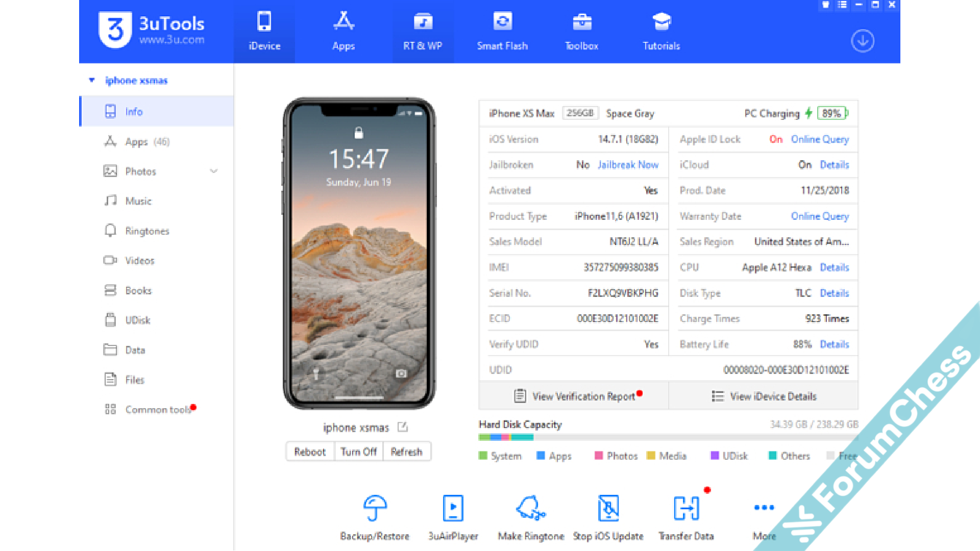Open the Backup/Restore umbrella icon
The image size is (980, 551).
click(375, 508)
